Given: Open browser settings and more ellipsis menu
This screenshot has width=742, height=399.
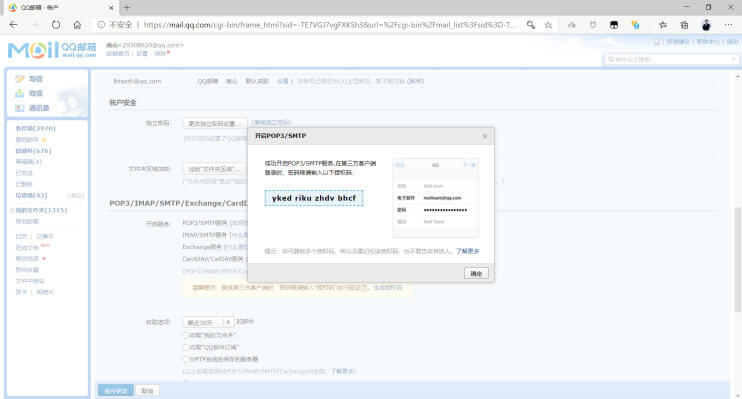Looking at the screenshot, I should [x=728, y=25].
